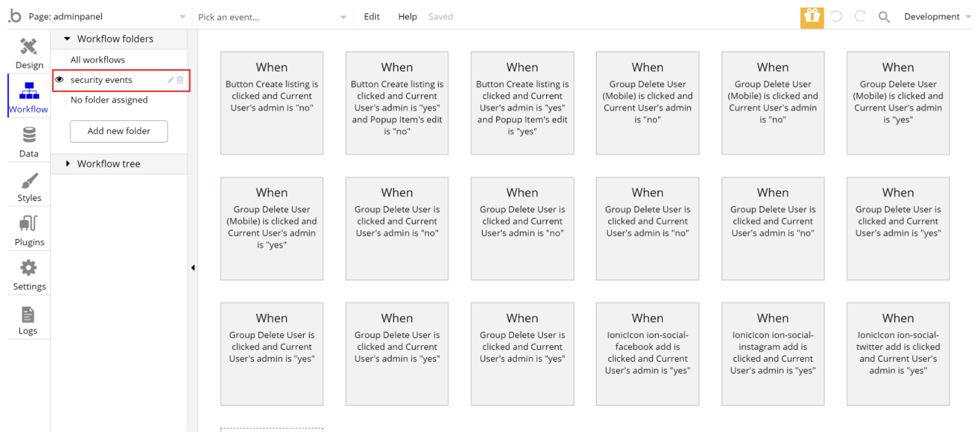Delete security events folder with trash icon
The width and height of the screenshot is (980, 434).
(180, 80)
